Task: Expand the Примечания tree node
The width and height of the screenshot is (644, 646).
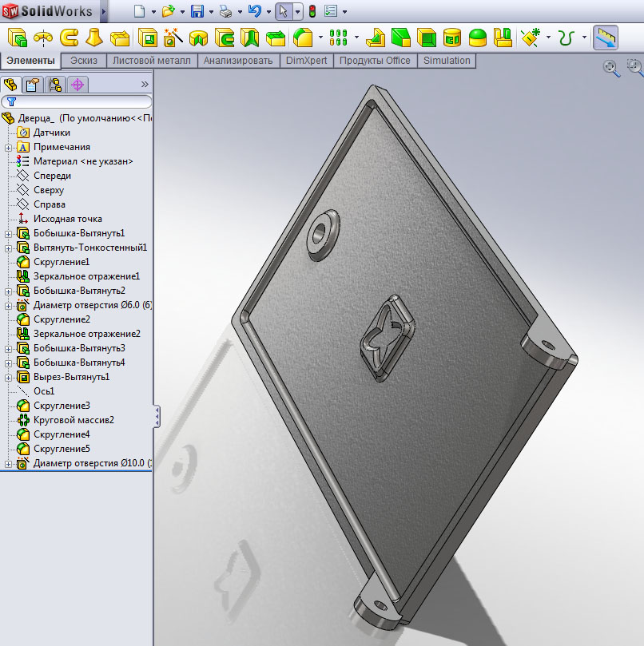Action: coord(8,147)
